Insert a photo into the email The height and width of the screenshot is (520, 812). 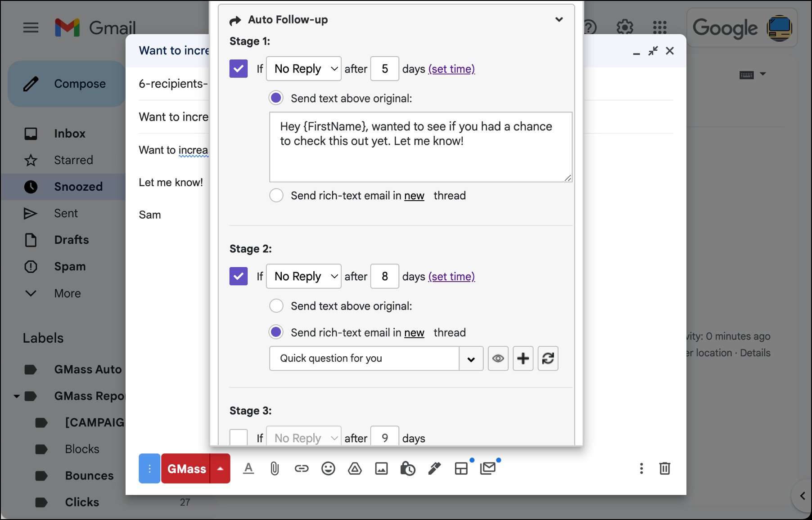(x=381, y=469)
